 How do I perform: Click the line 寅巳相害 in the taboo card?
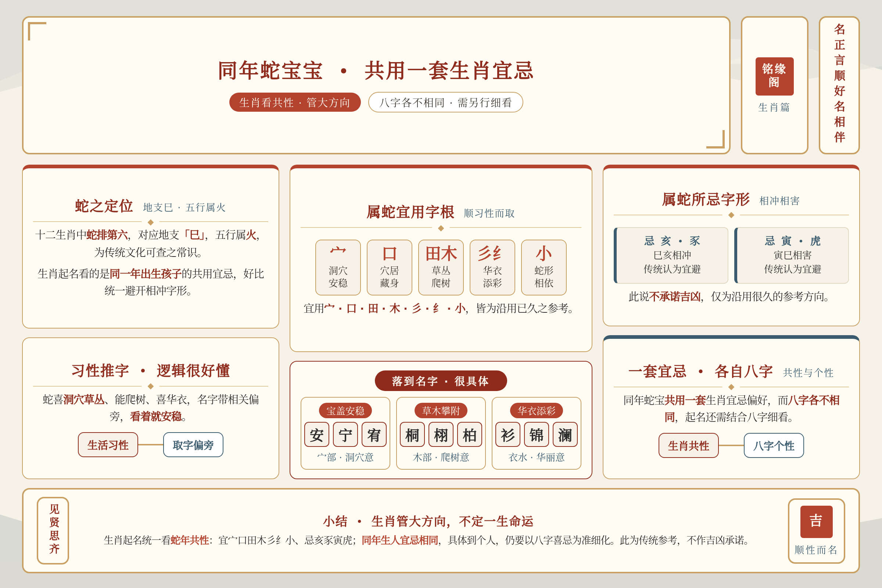[x=793, y=255]
